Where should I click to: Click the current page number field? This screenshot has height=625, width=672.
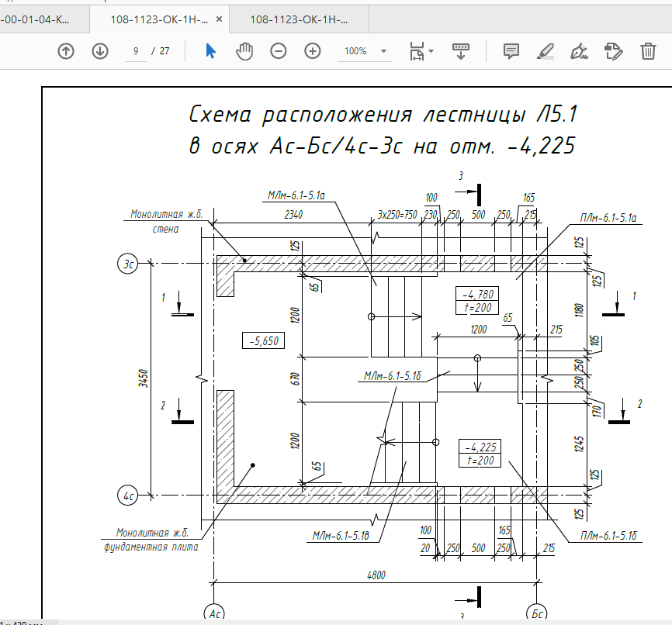coord(136,51)
